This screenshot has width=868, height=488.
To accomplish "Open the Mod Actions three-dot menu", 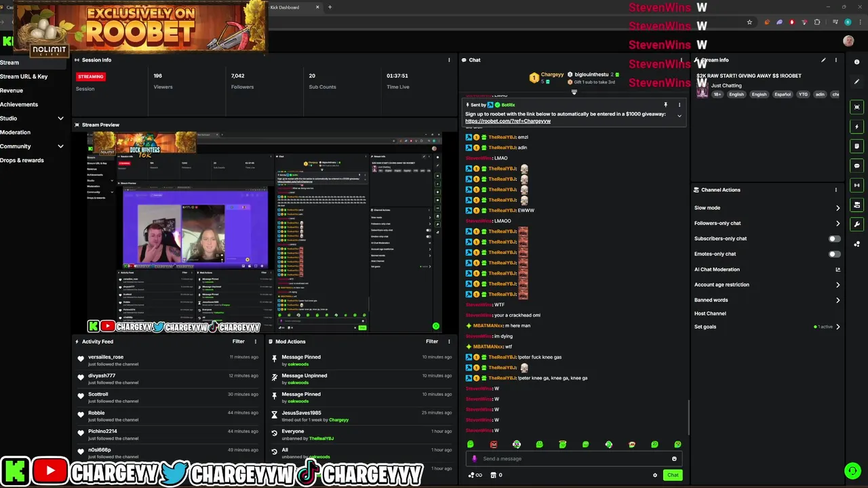I will (x=449, y=342).
